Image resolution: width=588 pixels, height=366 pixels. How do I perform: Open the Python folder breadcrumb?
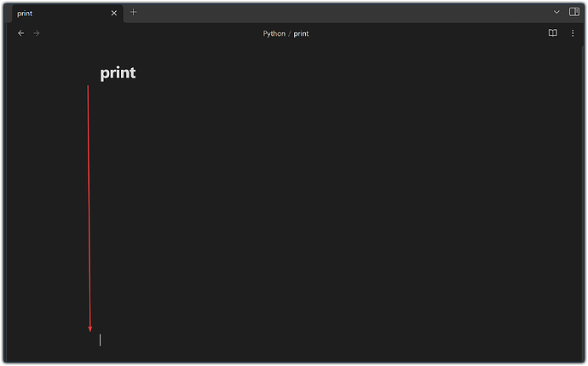coord(274,34)
